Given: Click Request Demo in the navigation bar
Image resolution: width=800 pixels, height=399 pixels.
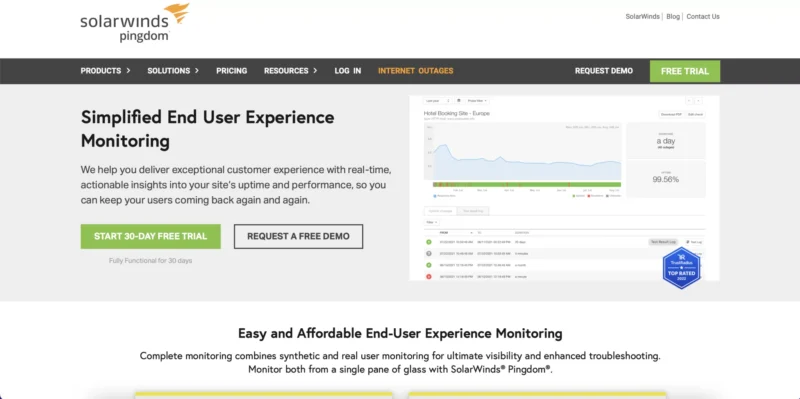Looking at the screenshot, I should [604, 71].
